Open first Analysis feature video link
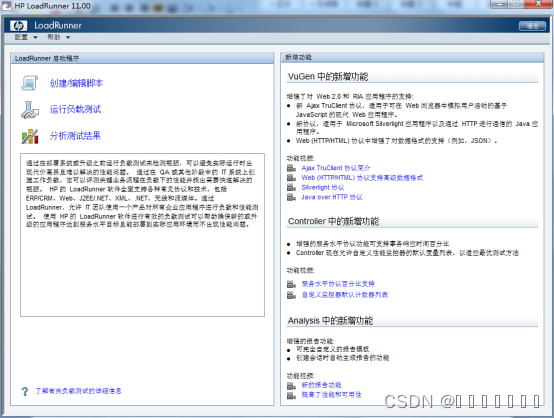The height and width of the screenshot is (418, 554). click(x=321, y=385)
